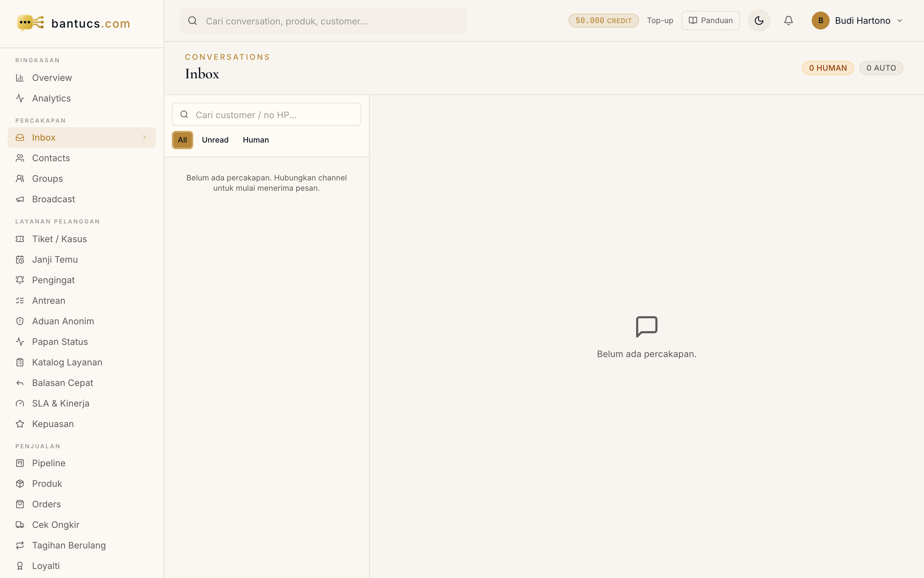Open Tiket / Kasus menu item
924x578 pixels.
coord(82,239)
